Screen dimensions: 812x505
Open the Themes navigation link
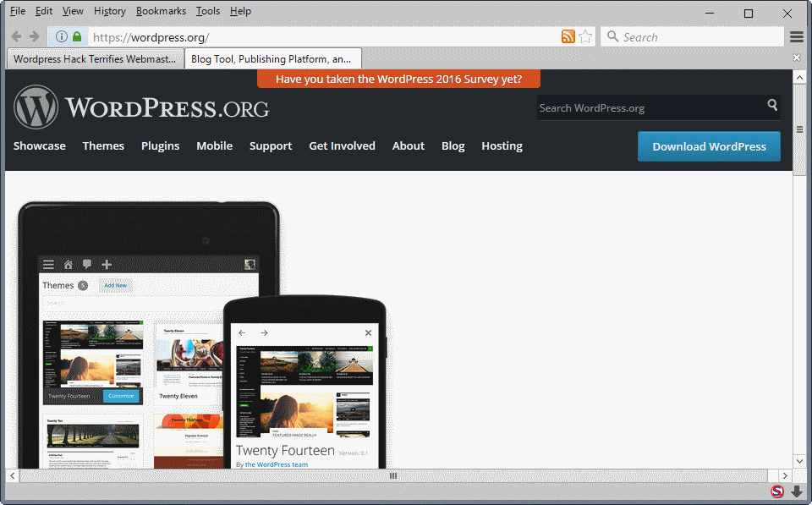pos(103,146)
